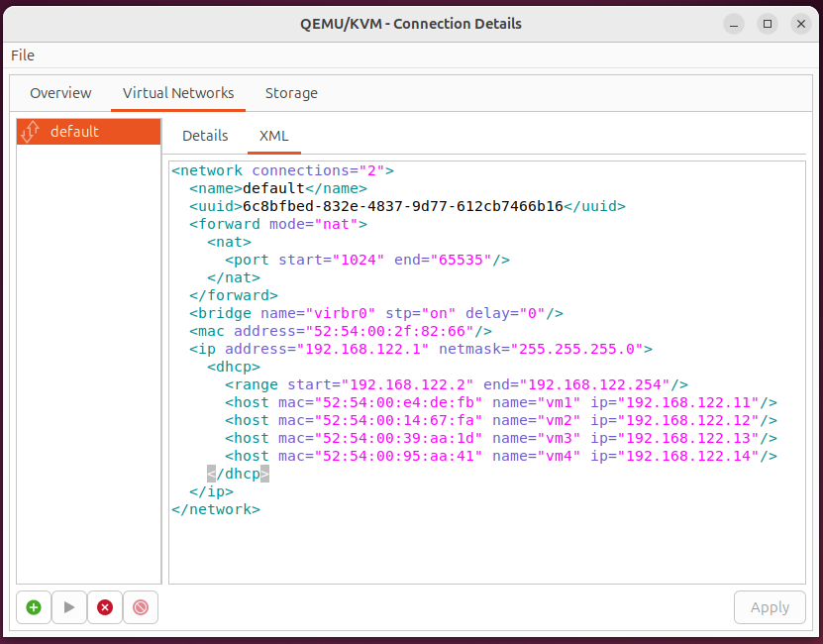823x644 pixels.
Task: Click the closing </ip> tag
Action: (x=212, y=492)
